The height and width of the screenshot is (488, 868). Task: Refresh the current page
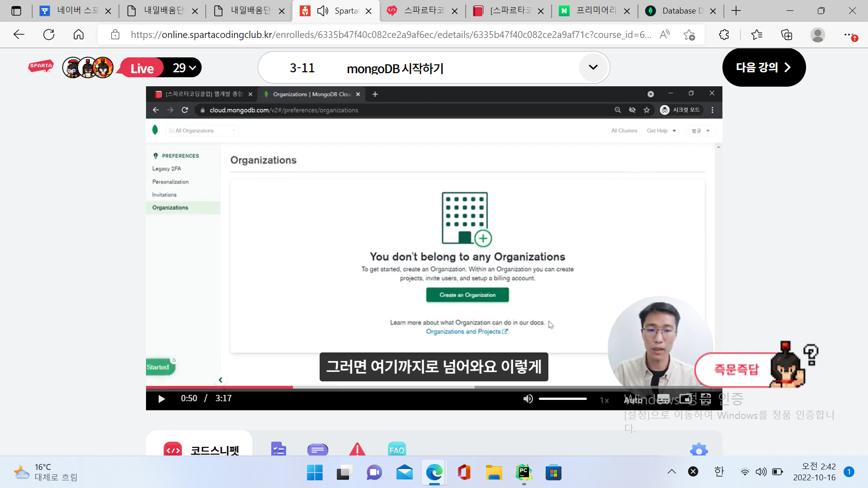49,34
